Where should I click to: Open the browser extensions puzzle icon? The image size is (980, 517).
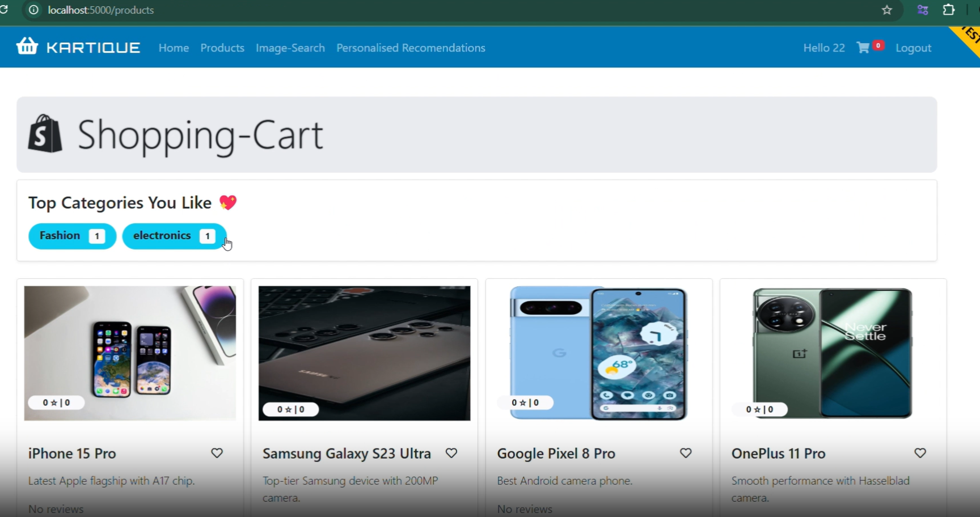click(949, 10)
